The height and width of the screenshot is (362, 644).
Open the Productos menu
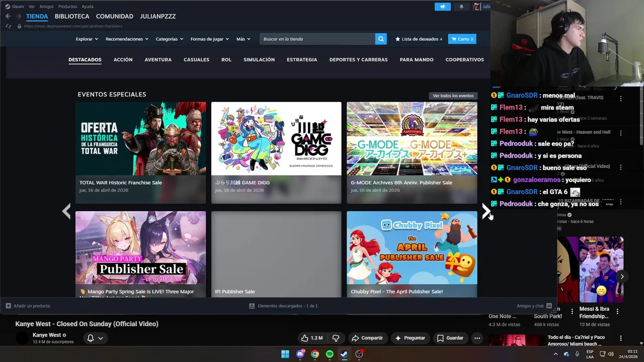[x=67, y=7]
